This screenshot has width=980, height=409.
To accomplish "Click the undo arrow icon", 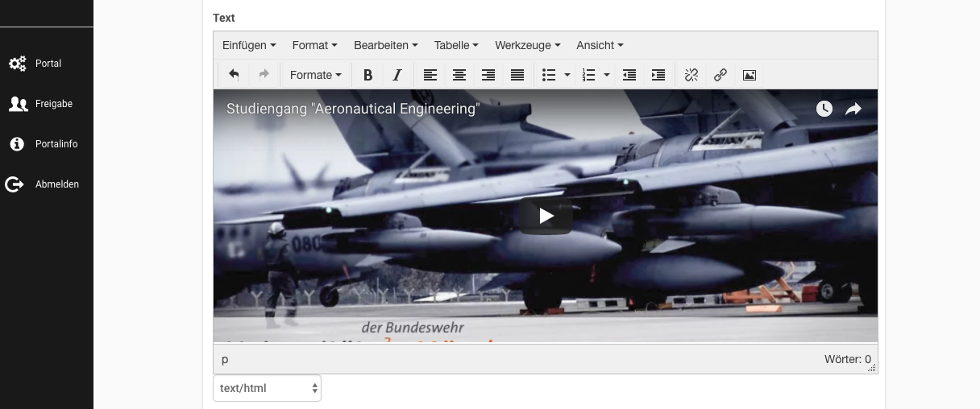I will (234, 75).
